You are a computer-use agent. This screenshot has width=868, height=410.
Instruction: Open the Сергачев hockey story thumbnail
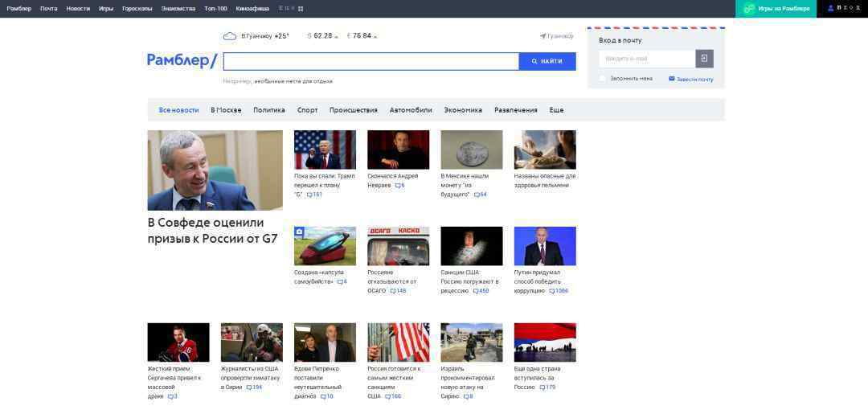(178, 342)
